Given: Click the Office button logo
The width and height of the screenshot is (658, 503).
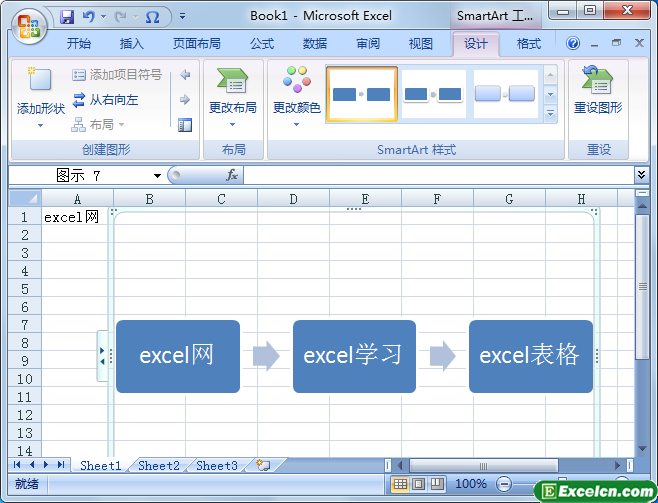Looking at the screenshot, I should pyautogui.click(x=29, y=25).
